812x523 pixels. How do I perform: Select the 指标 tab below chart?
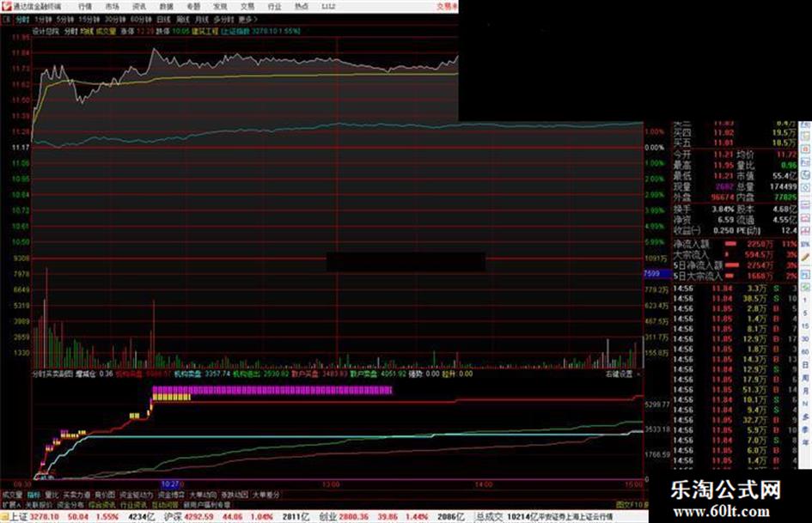[34, 495]
